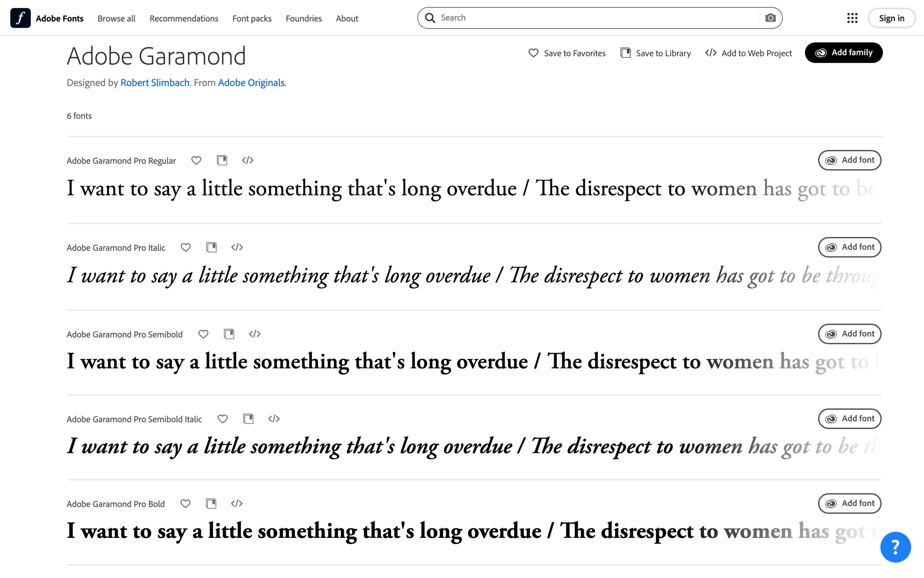Click the search magnifier icon
This screenshot has height=578, width=924.
click(430, 18)
